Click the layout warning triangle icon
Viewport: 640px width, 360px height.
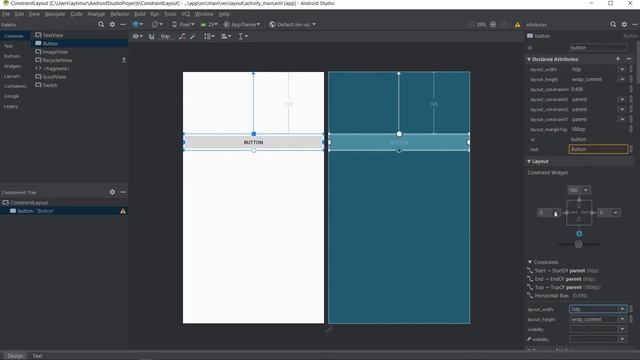tap(517, 24)
